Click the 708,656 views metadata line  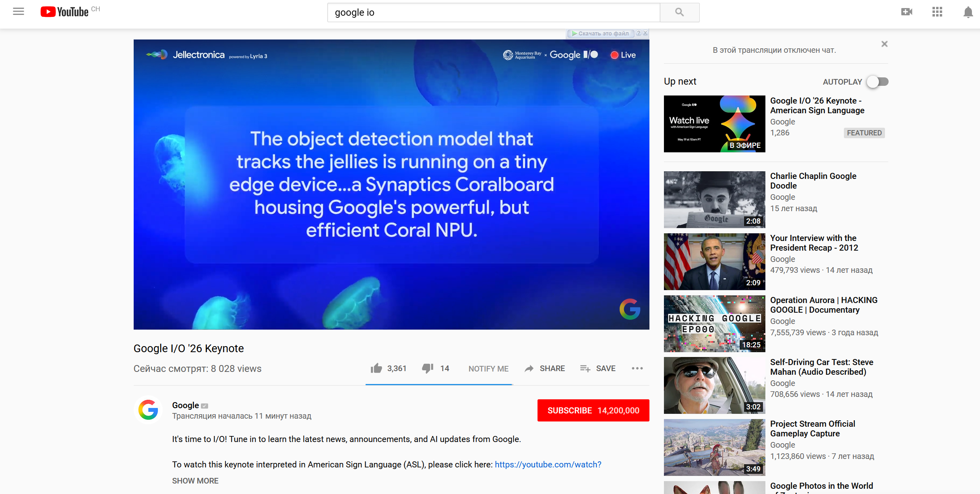pyautogui.click(x=821, y=394)
